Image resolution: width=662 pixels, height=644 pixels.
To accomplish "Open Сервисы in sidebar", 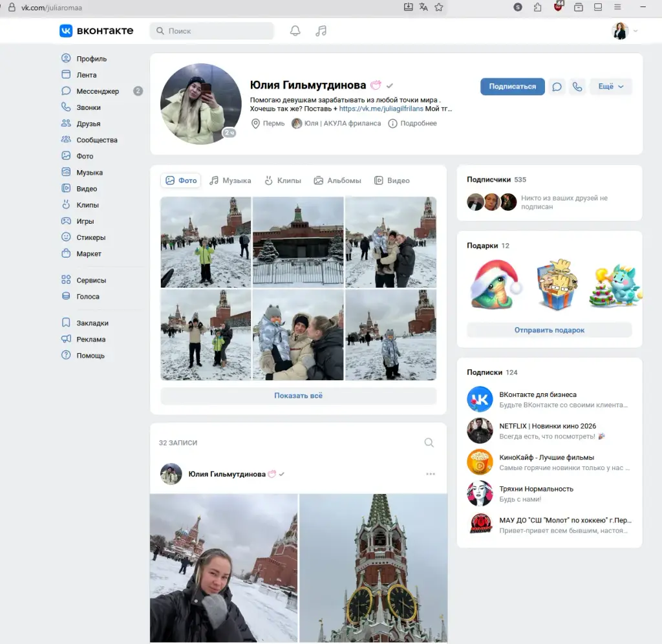I will pyautogui.click(x=83, y=280).
